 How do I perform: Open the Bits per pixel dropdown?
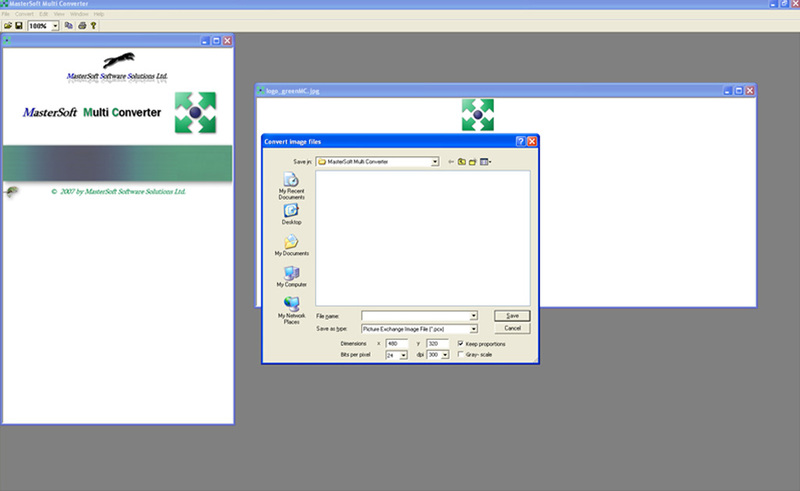[403, 355]
